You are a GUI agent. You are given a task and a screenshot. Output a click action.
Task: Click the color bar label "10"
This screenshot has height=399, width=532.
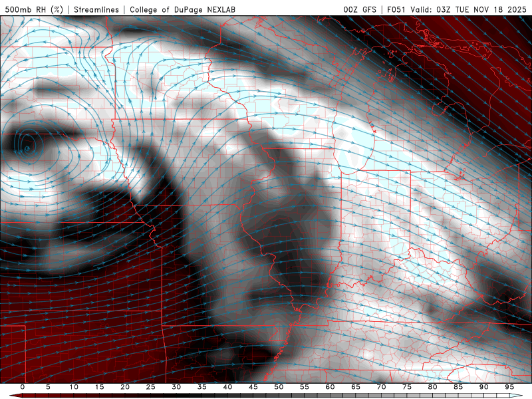click(x=74, y=387)
